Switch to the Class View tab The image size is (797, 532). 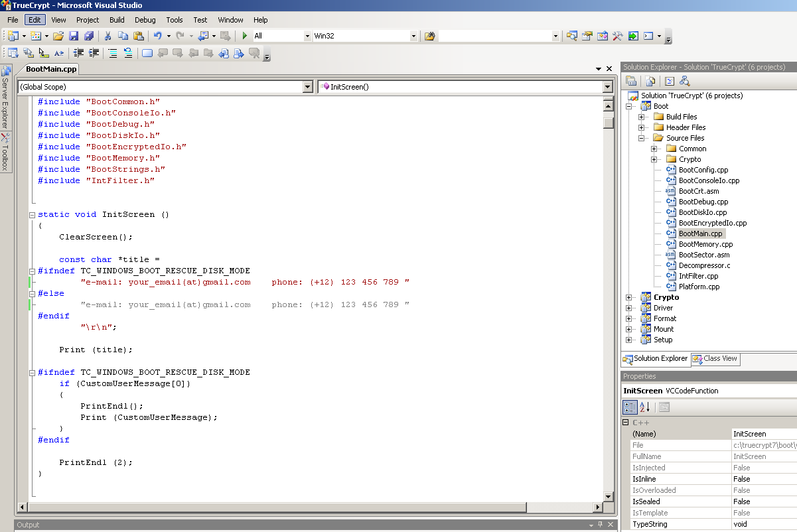point(715,359)
